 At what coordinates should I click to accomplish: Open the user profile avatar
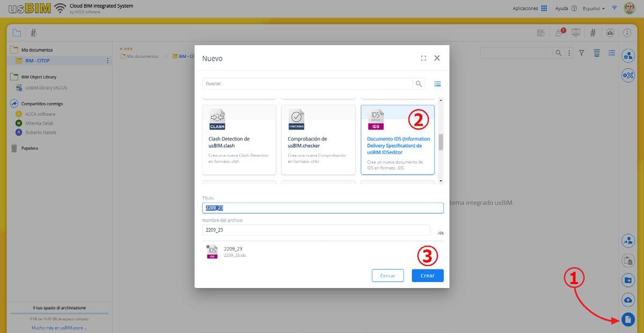[x=630, y=9]
